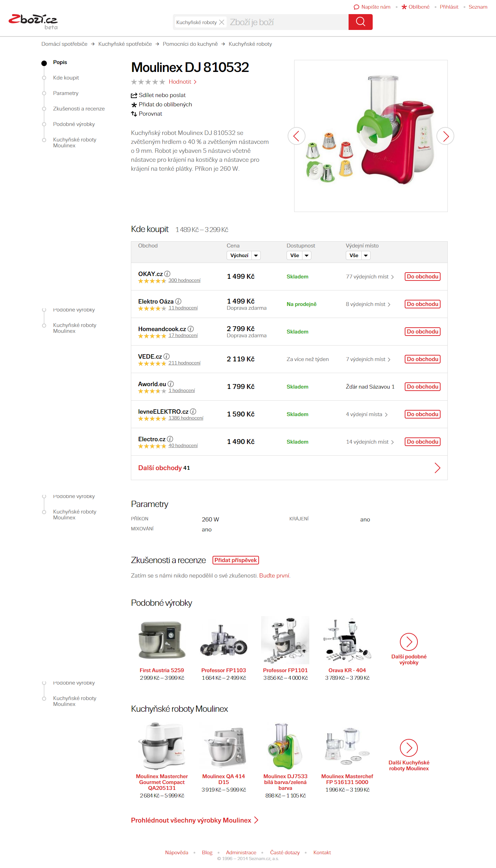
Task: Open info icon next to Homeandcook.cz
Action: pos(190,329)
